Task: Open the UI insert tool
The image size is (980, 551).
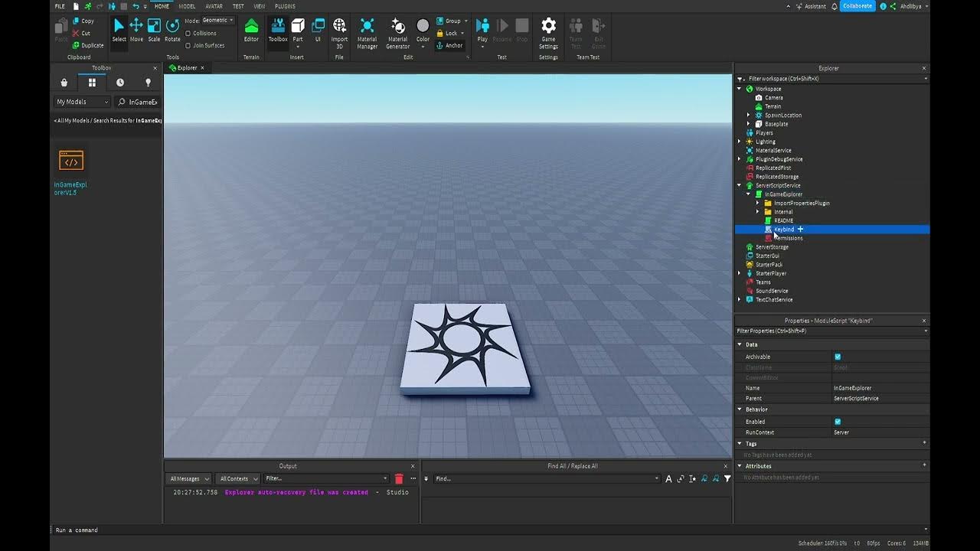Action: click(x=318, y=31)
